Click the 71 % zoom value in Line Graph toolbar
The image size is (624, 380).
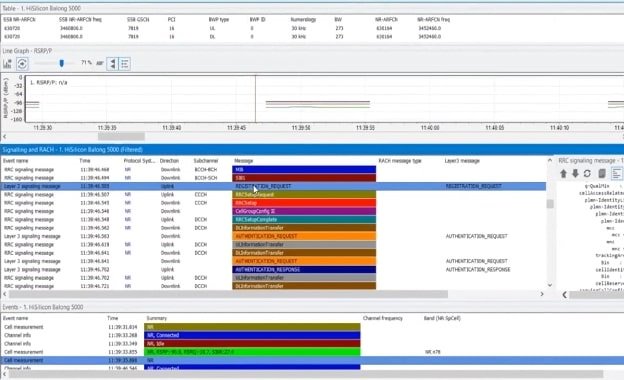click(86, 63)
